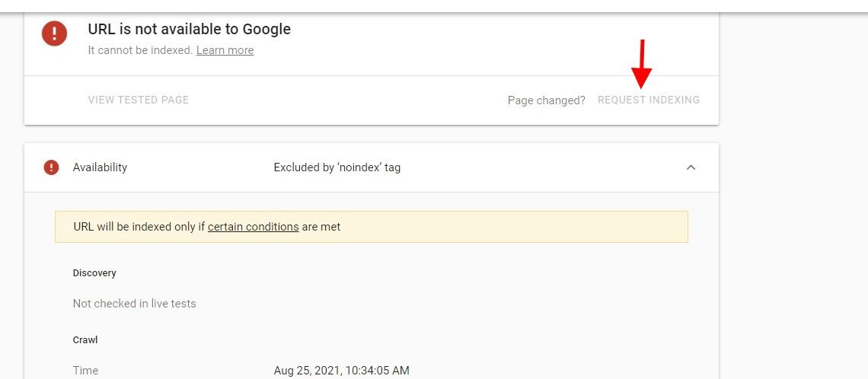Click the small red error icon beside Availability
868x379 pixels.
[x=51, y=167]
